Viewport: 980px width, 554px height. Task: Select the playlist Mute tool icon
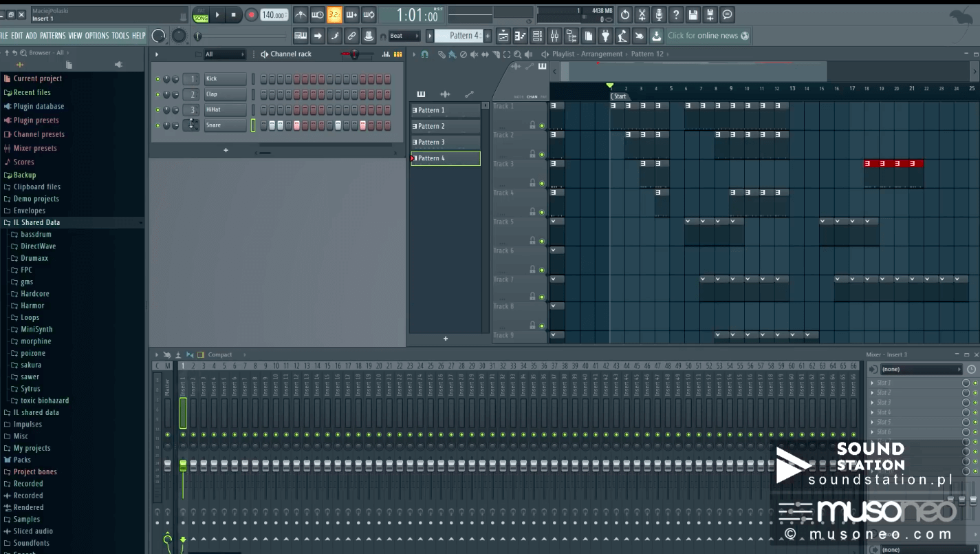coord(474,54)
